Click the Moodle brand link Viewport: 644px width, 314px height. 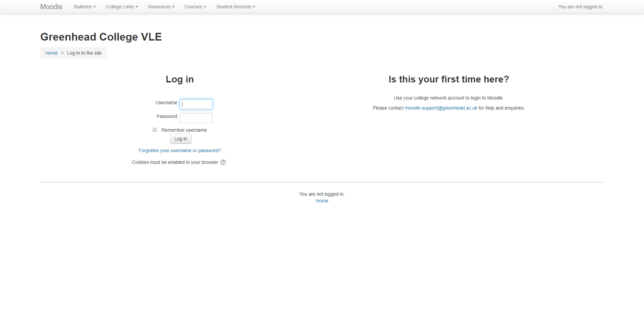click(51, 7)
